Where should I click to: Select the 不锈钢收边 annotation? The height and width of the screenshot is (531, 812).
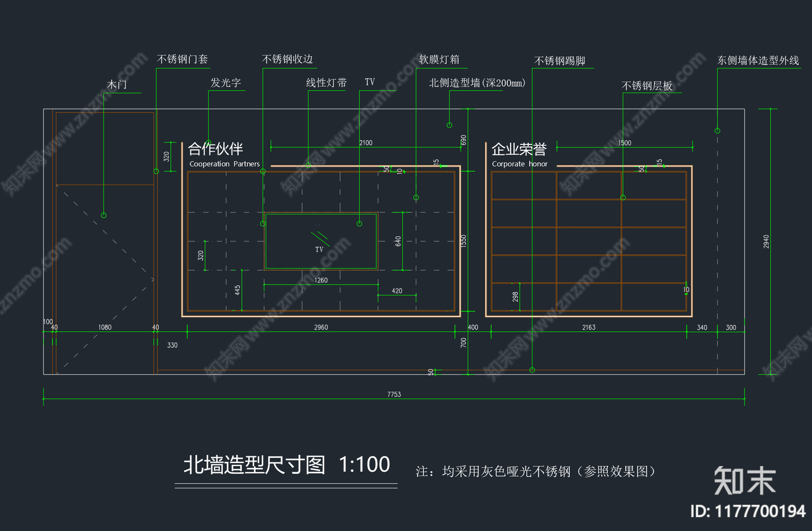click(287, 59)
